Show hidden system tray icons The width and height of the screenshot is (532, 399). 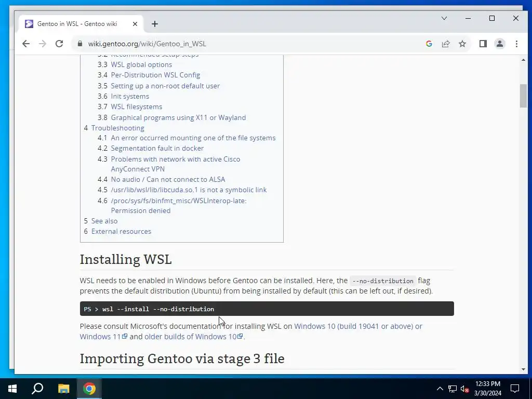[440, 389]
